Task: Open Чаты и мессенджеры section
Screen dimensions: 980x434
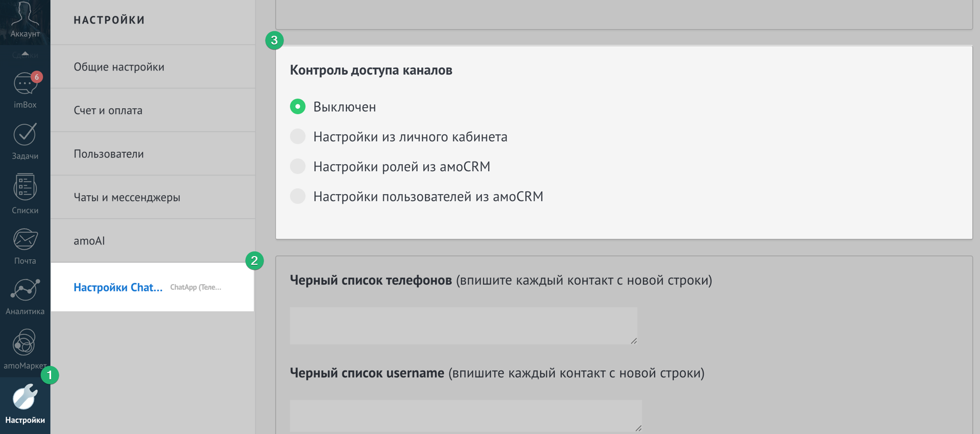Action: (x=127, y=197)
